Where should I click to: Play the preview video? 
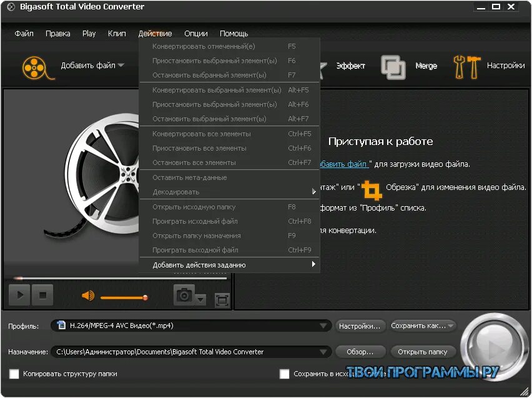click(20, 295)
